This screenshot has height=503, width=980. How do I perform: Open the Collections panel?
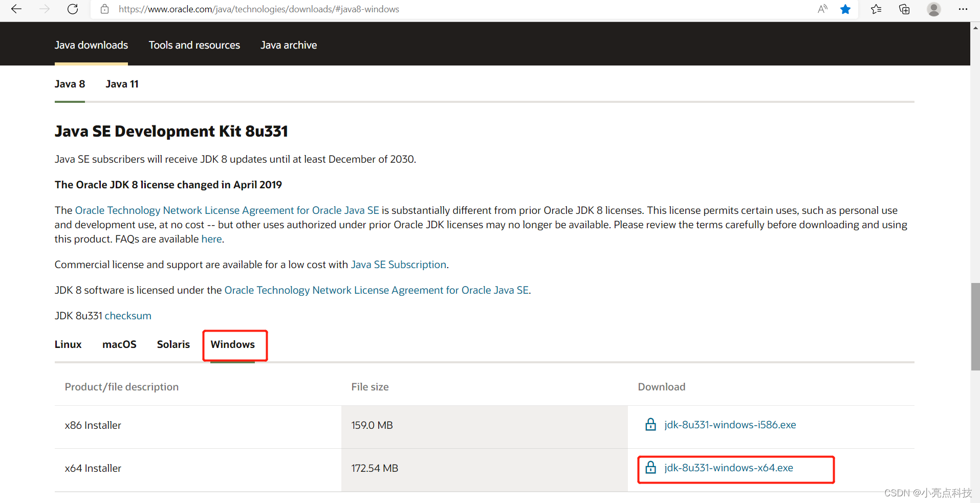(x=904, y=9)
